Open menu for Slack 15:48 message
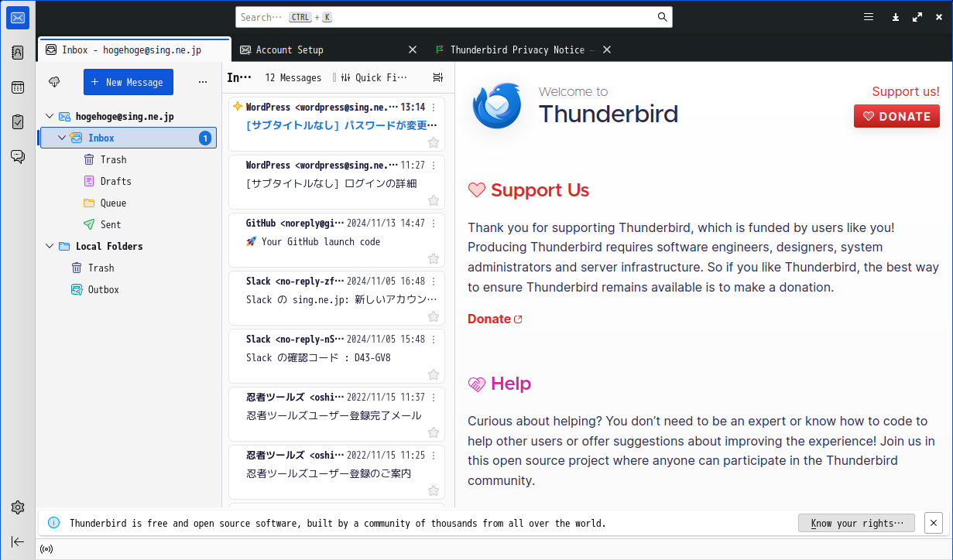 pyautogui.click(x=434, y=340)
